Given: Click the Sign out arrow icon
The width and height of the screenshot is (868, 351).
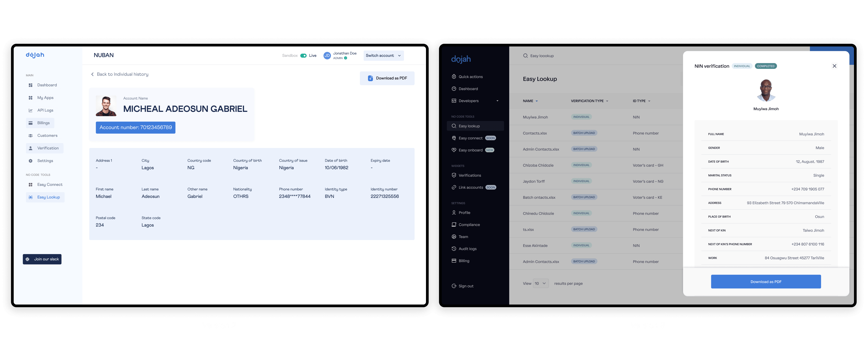Looking at the screenshot, I should (x=454, y=286).
